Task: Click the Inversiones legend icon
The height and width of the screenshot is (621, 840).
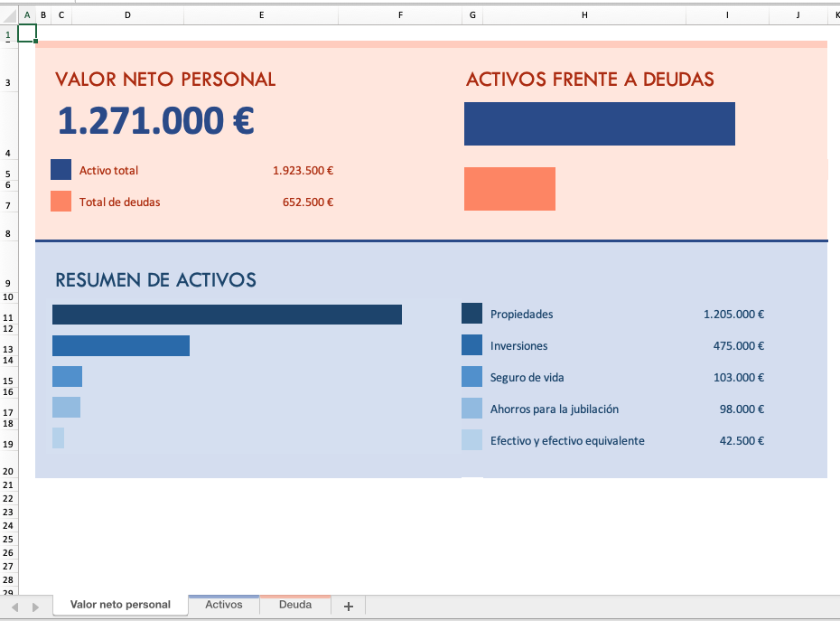Action: 471,345
